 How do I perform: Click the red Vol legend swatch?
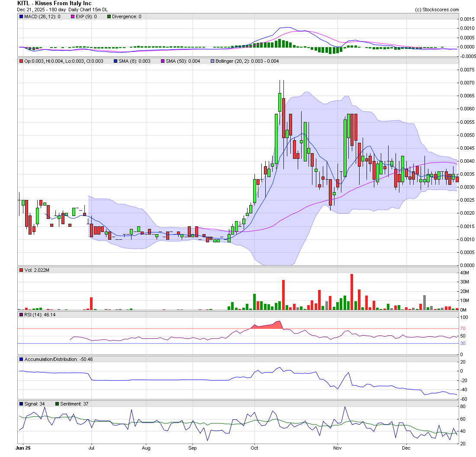click(21, 270)
